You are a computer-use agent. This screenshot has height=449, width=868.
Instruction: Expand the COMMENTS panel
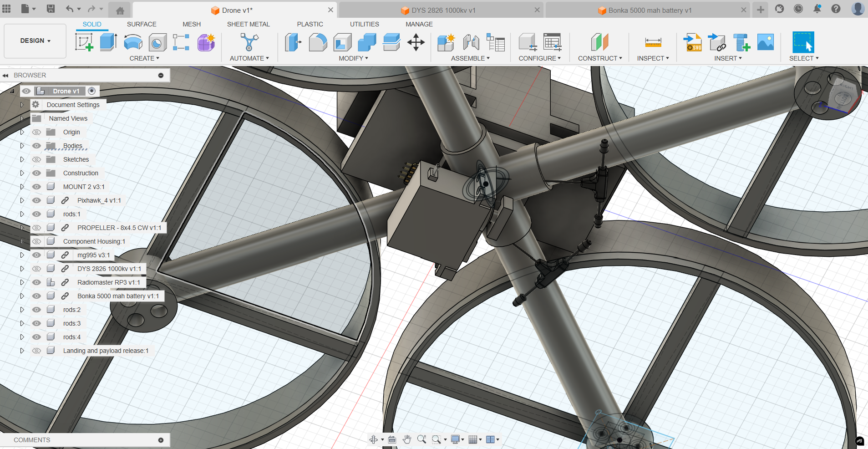point(161,440)
